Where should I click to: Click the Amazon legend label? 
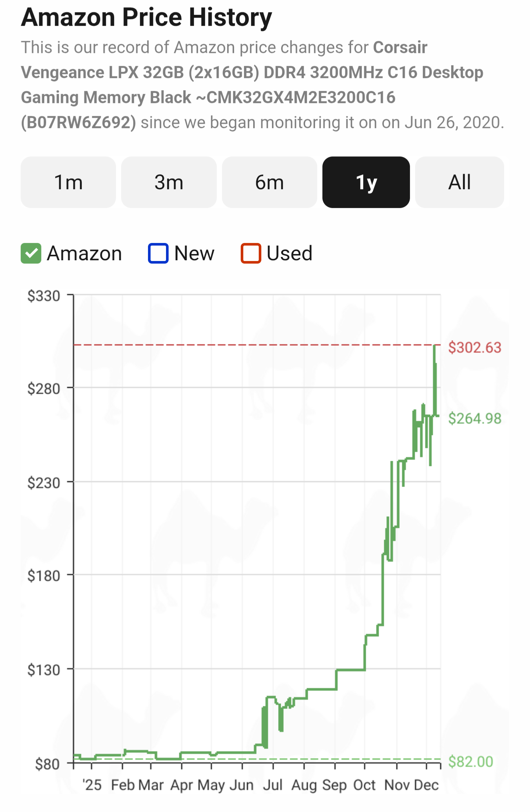84,253
